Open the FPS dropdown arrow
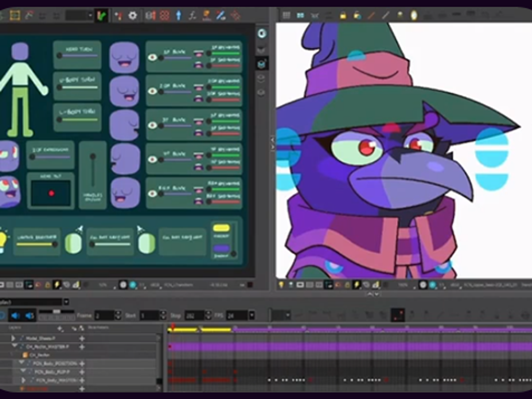 click(252, 315)
